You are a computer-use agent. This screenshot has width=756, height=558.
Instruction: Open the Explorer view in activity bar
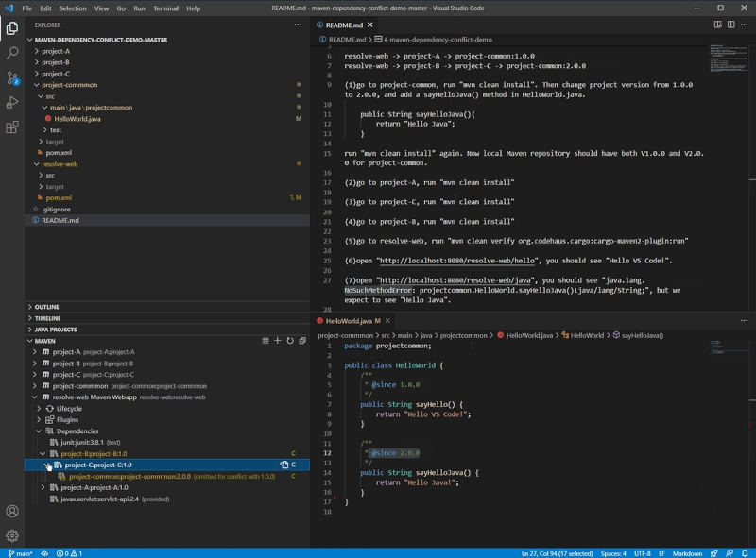[x=12, y=28]
